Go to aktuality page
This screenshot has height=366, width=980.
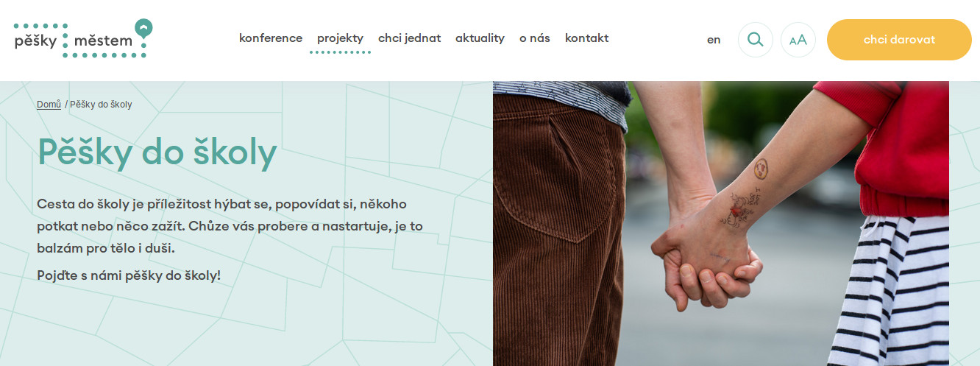pyautogui.click(x=480, y=38)
